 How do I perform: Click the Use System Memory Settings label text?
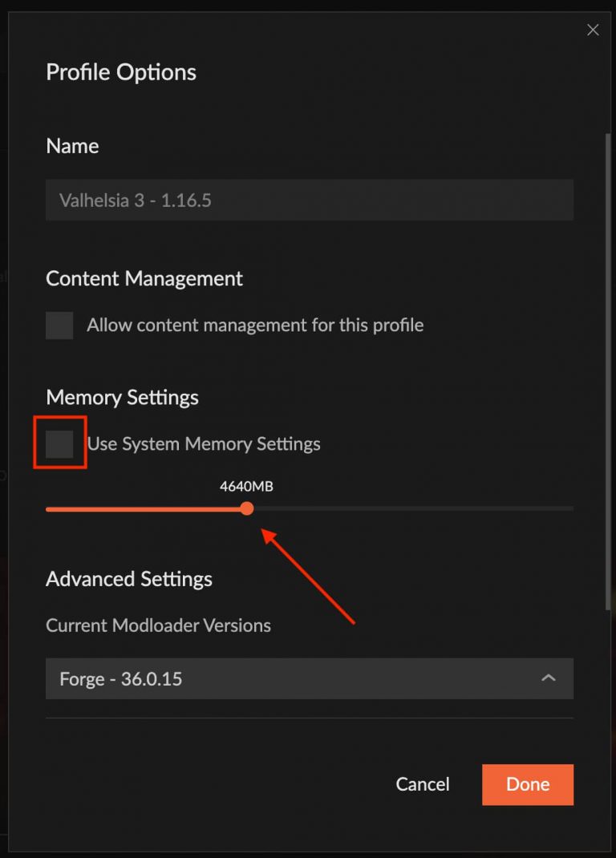point(204,443)
